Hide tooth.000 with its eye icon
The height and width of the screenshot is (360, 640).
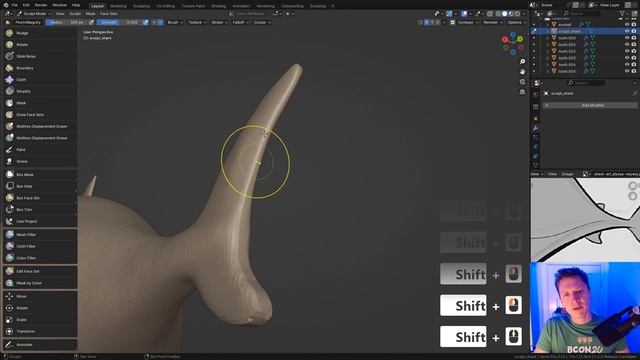click(x=627, y=38)
